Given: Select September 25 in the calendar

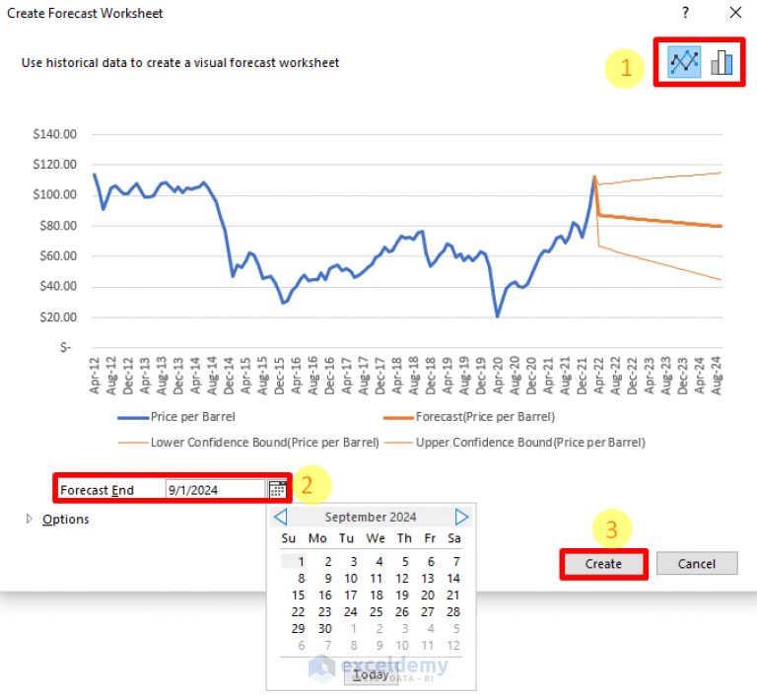Looking at the screenshot, I should pos(377,612).
